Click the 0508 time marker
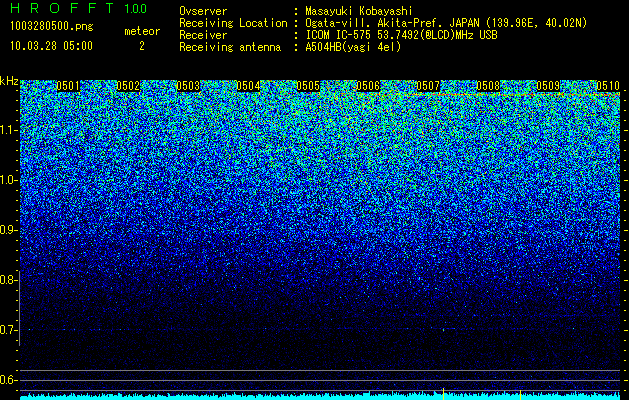 (x=489, y=86)
